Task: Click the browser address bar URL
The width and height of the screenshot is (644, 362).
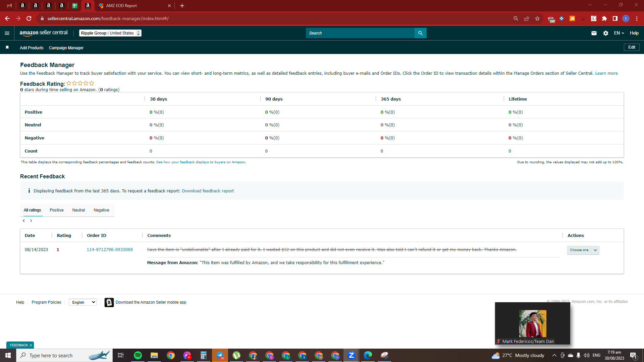Action: [x=108, y=18]
